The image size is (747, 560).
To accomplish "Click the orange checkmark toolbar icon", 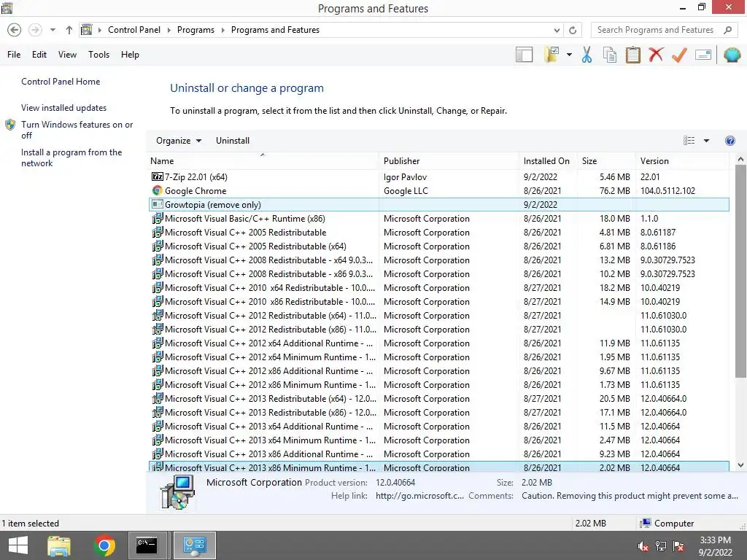I will (679, 55).
